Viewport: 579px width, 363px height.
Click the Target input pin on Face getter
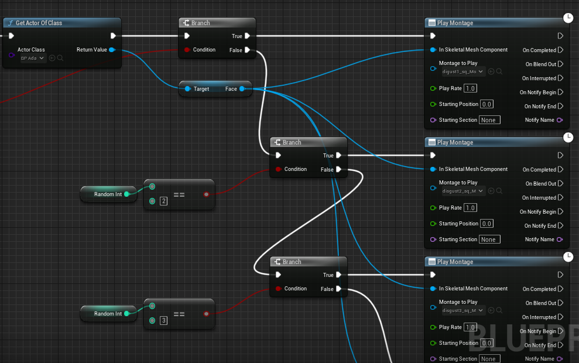(x=188, y=89)
